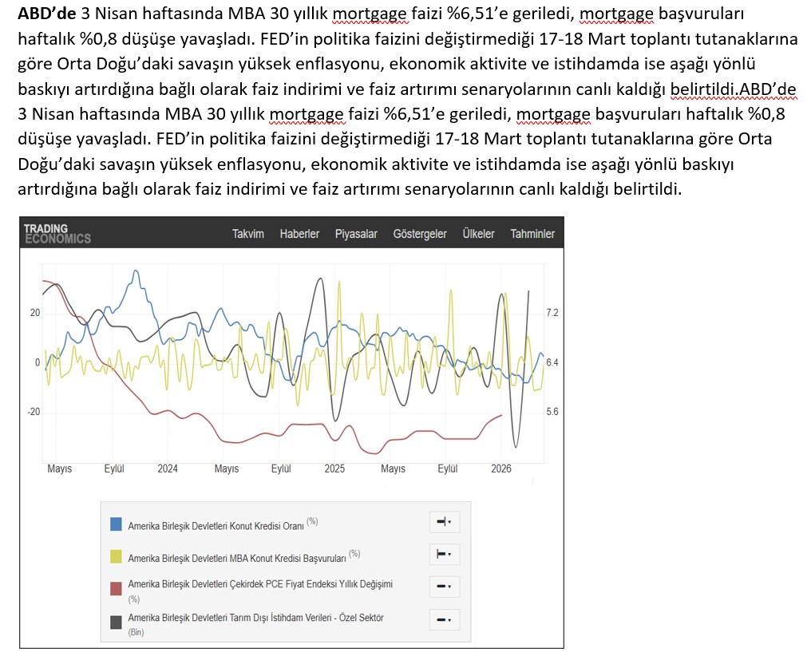
Task: Open the Takvim menu item
Action: tap(247, 234)
